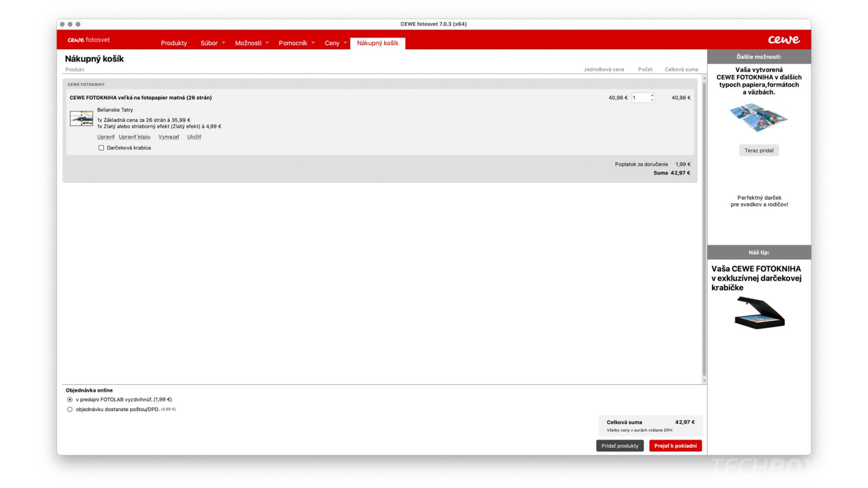The width and height of the screenshot is (868, 488).
Task: Open the Možnosti menu
Action: (248, 43)
